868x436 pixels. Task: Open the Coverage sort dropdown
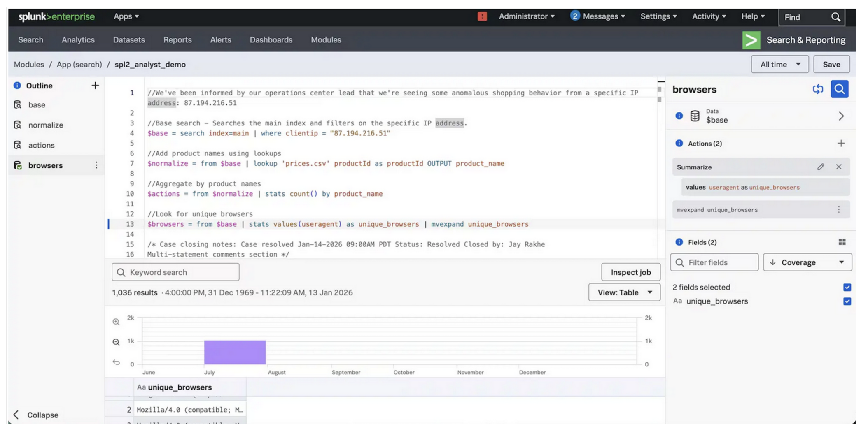pos(807,262)
